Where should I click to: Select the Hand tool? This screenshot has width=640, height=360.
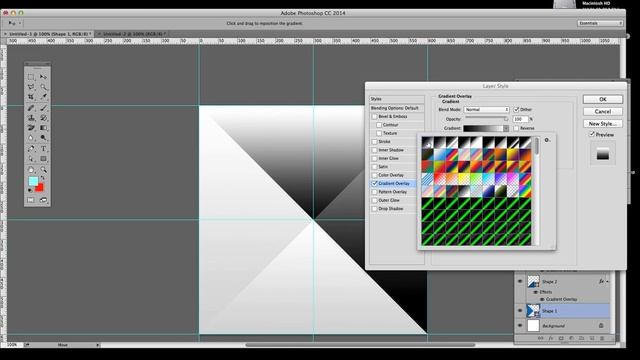point(31,169)
